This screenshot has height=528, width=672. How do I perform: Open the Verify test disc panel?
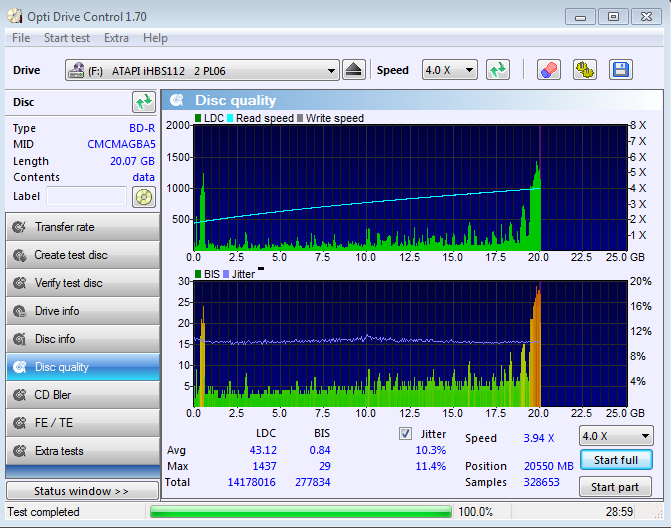[x=83, y=283]
